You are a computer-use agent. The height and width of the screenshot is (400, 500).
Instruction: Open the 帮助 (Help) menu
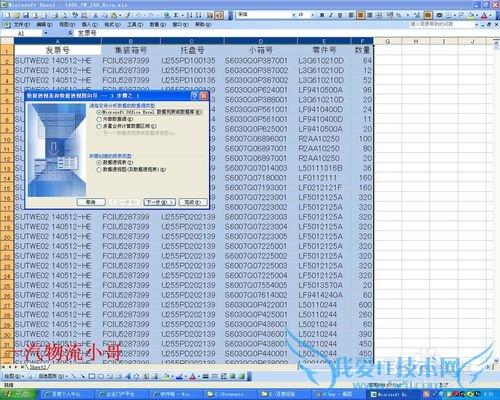203,25
